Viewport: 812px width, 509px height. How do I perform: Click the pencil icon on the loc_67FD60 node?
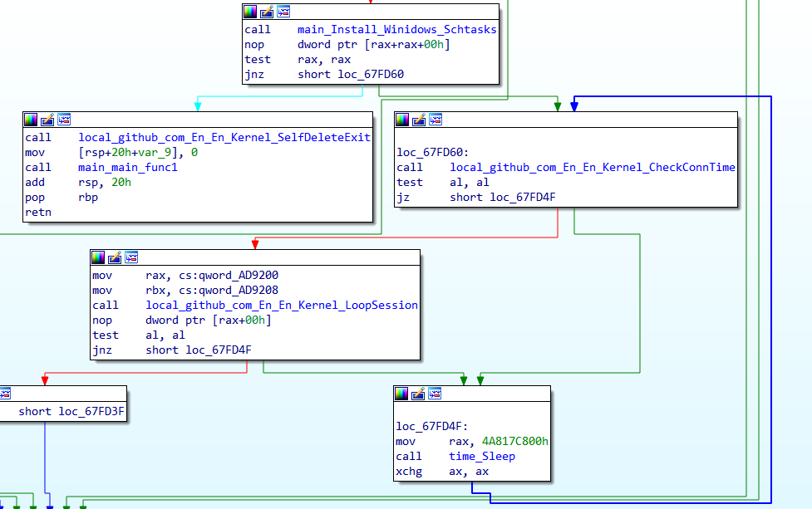coord(419,120)
